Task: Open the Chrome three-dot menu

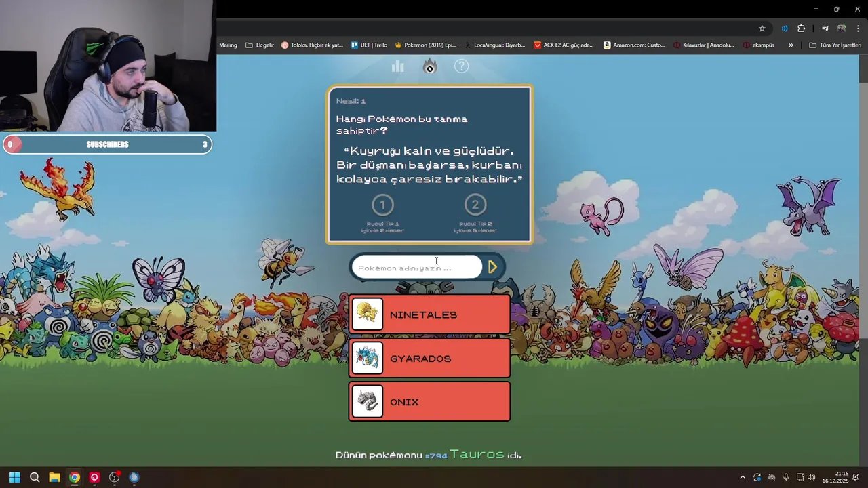Action: tap(859, 28)
